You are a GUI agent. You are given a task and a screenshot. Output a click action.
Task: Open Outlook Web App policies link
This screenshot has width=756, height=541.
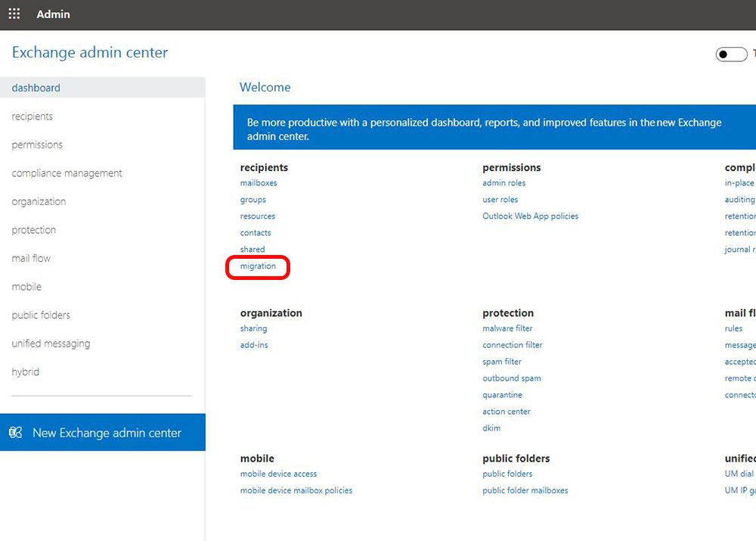(531, 216)
